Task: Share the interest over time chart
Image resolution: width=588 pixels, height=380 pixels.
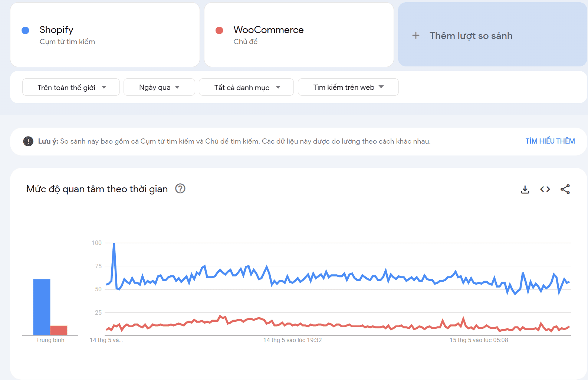Action: pyautogui.click(x=565, y=189)
